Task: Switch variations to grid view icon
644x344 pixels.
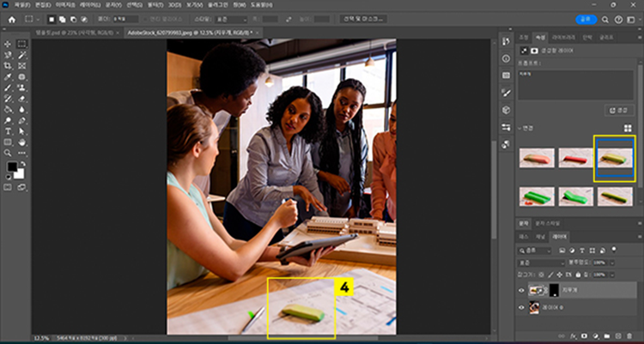Action: [628, 129]
